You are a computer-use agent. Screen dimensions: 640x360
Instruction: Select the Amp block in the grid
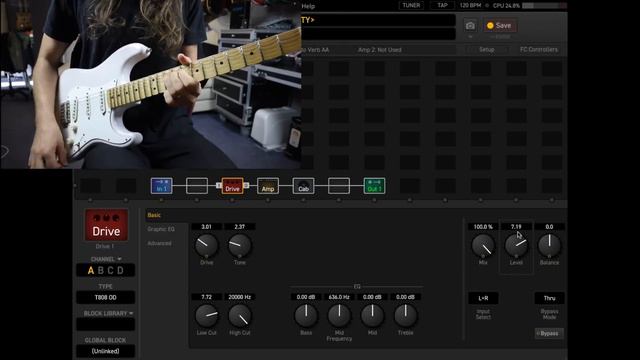coord(268,186)
